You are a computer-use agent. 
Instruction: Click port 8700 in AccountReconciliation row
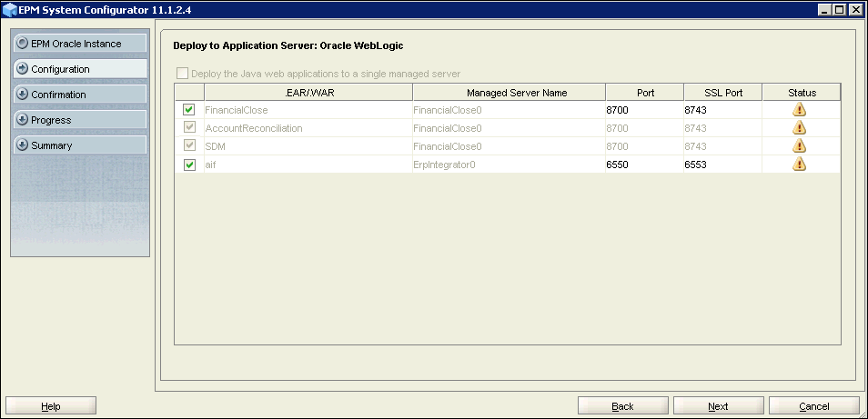click(x=644, y=128)
